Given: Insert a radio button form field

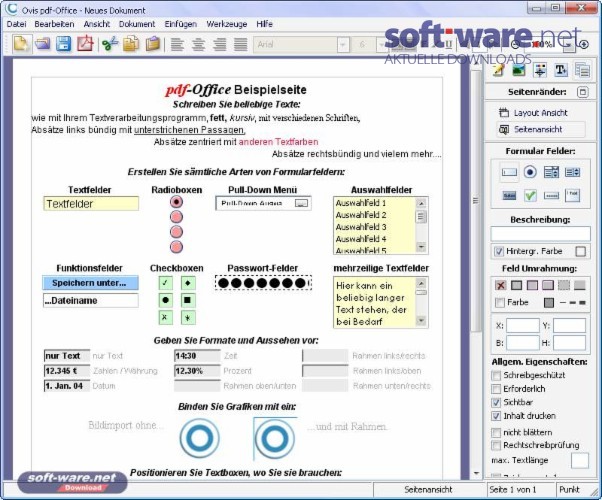Looking at the screenshot, I should (530, 172).
